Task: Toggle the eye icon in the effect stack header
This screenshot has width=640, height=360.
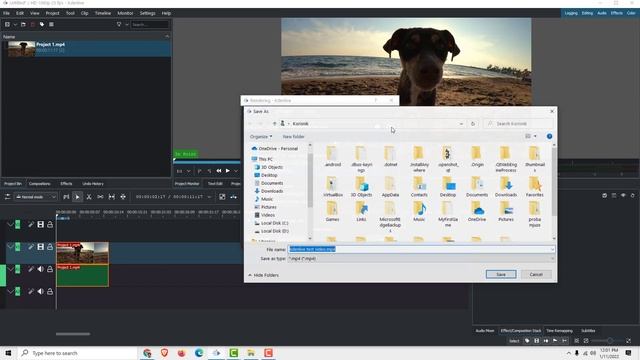Action: pos(623,196)
